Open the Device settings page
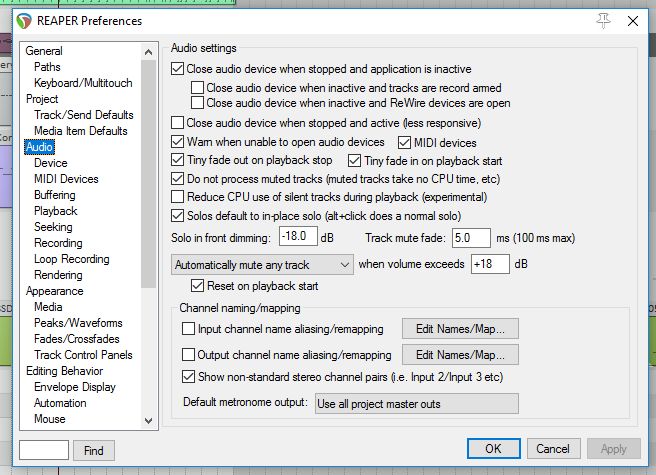This screenshot has width=656, height=475. [51, 163]
